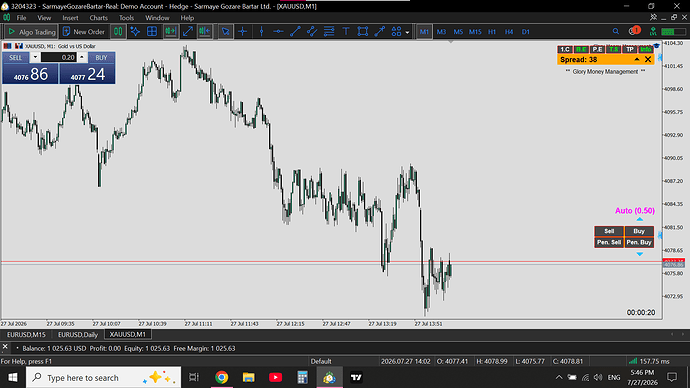Click down triangle below Pen. Buy
The height and width of the screenshot is (388, 690).
click(x=639, y=254)
